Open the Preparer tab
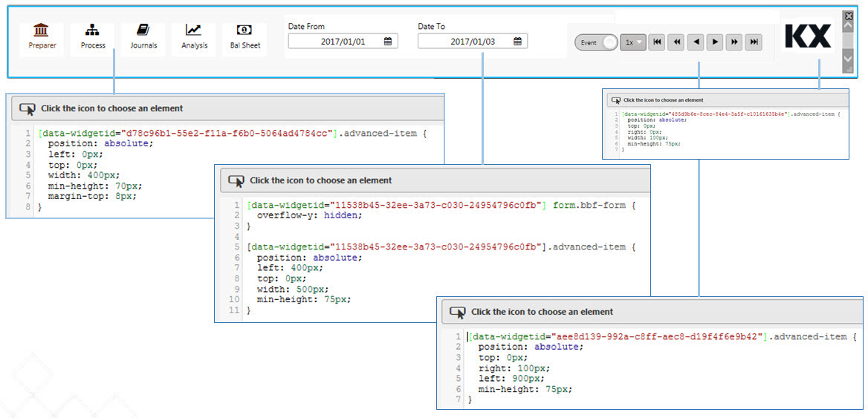868x418 pixels. click(x=42, y=37)
